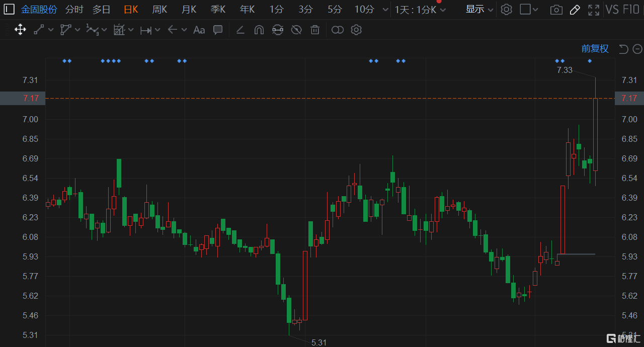Expand the pattern analysis tool dropdown
The width and height of the screenshot is (644, 347).
(131, 30)
